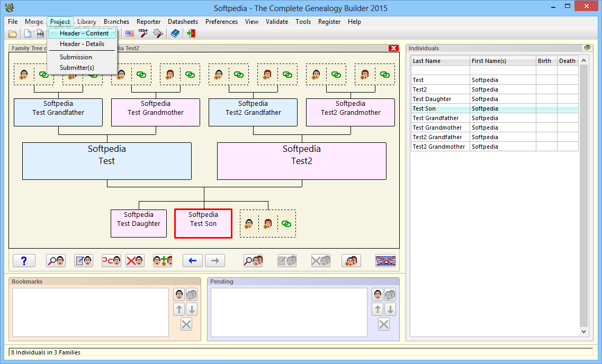The height and width of the screenshot is (364, 602).
Task: Select the large Softpedia Test2 box
Action: [x=302, y=161]
